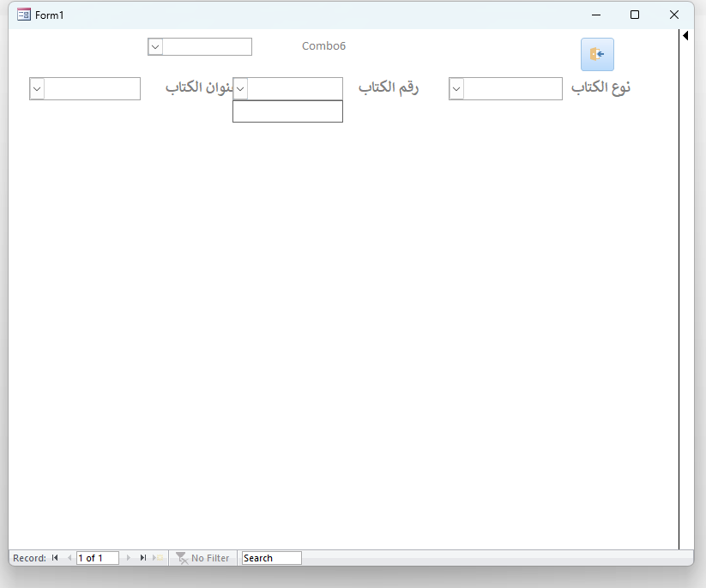Click the record selector arrow at right edge
This screenshot has height=588, width=706.
[x=685, y=35]
